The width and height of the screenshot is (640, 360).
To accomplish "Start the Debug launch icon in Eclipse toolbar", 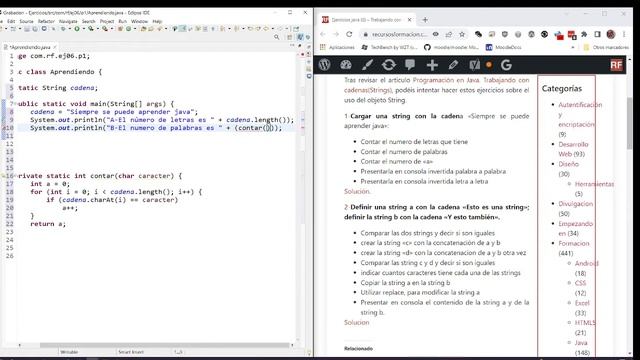I will (63, 29).
